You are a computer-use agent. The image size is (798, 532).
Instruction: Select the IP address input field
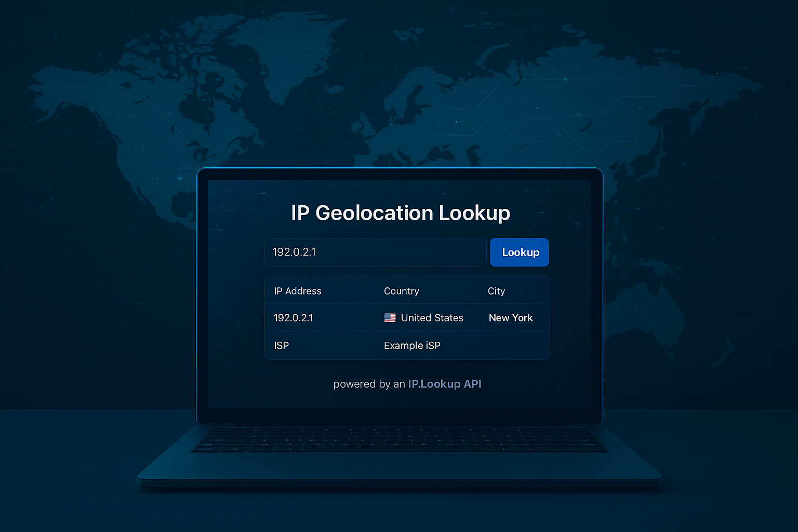click(375, 252)
